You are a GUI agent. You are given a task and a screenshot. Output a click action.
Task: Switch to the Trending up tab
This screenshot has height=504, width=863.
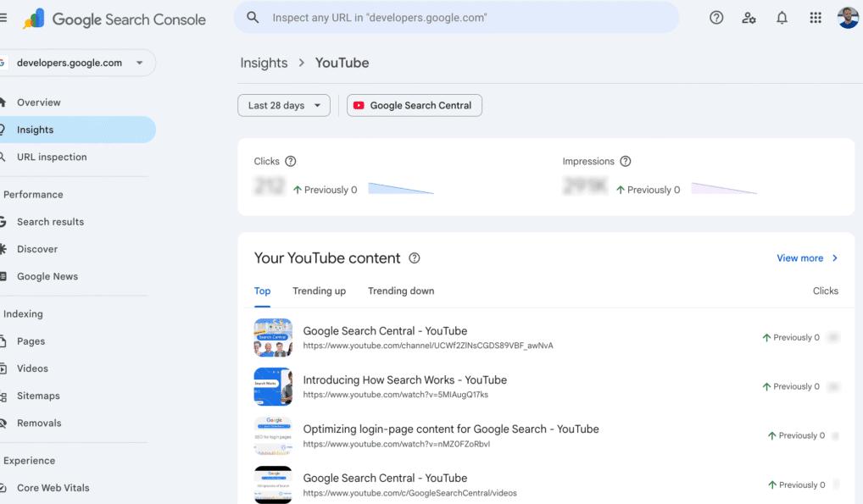coord(319,291)
